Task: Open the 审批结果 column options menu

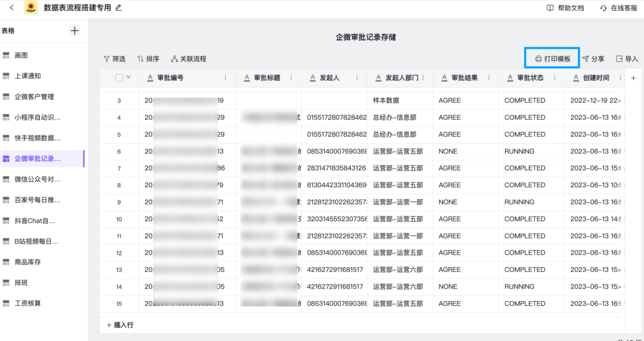Action: click(488, 77)
